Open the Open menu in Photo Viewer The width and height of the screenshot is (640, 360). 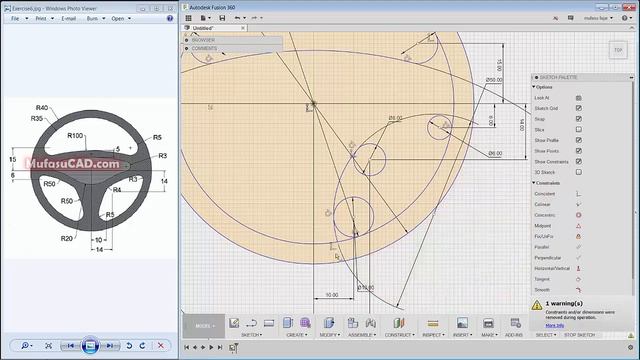(121, 19)
